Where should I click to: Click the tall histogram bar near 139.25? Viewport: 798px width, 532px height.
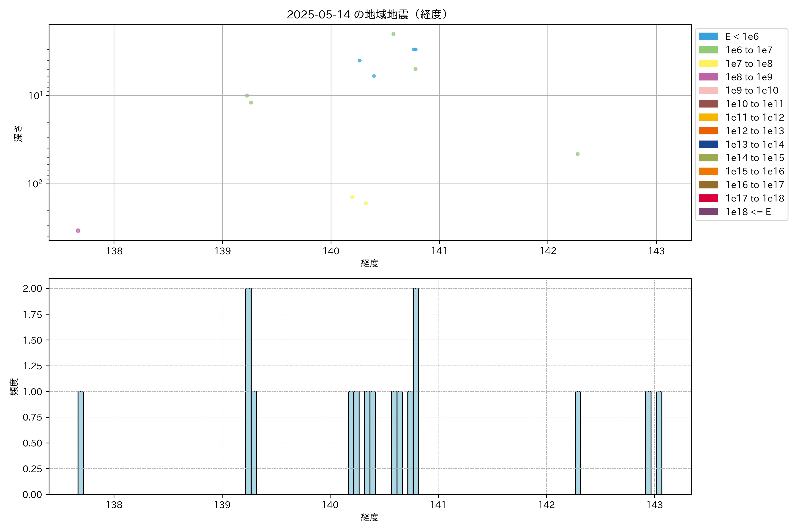pos(248,390)
